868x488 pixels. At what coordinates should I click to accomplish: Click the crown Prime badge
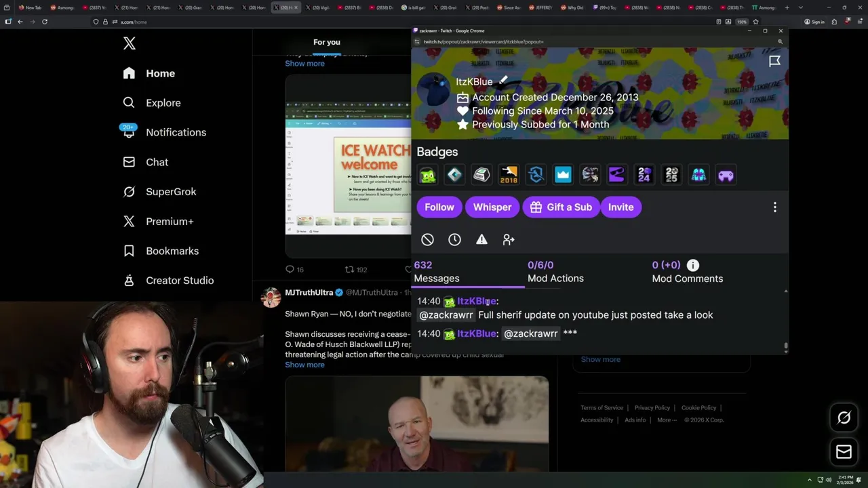563,175
